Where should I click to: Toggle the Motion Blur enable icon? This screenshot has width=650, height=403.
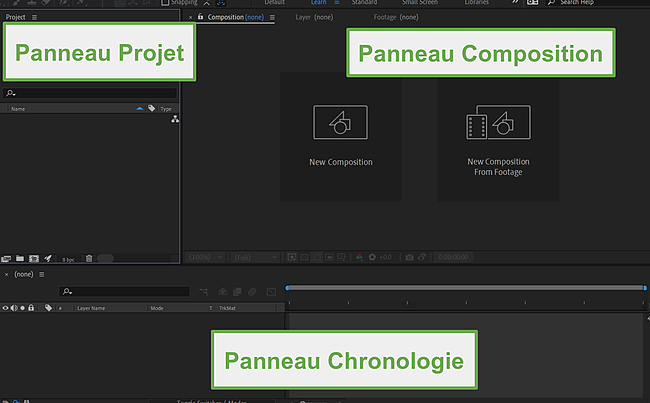[252, 292]
